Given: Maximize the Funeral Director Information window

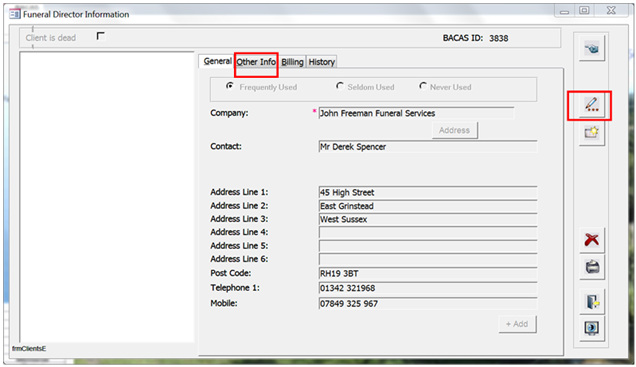Looking at the screenshot, I should 584,11.
